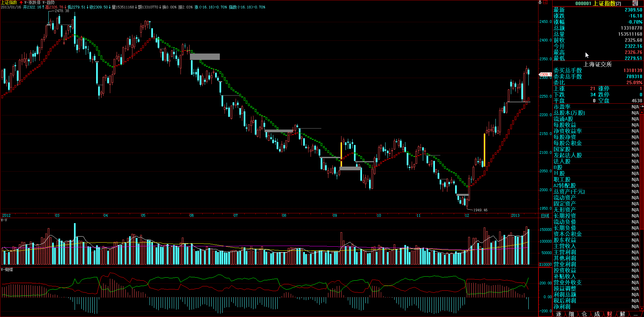Expand more tabs via the ... tab

[x=635, y=314]
